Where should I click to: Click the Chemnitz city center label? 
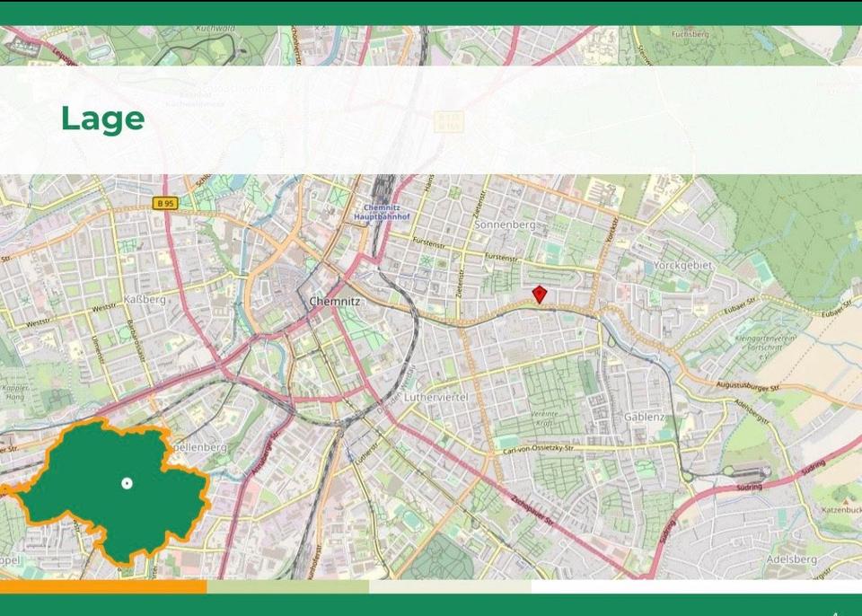(334, 303)
